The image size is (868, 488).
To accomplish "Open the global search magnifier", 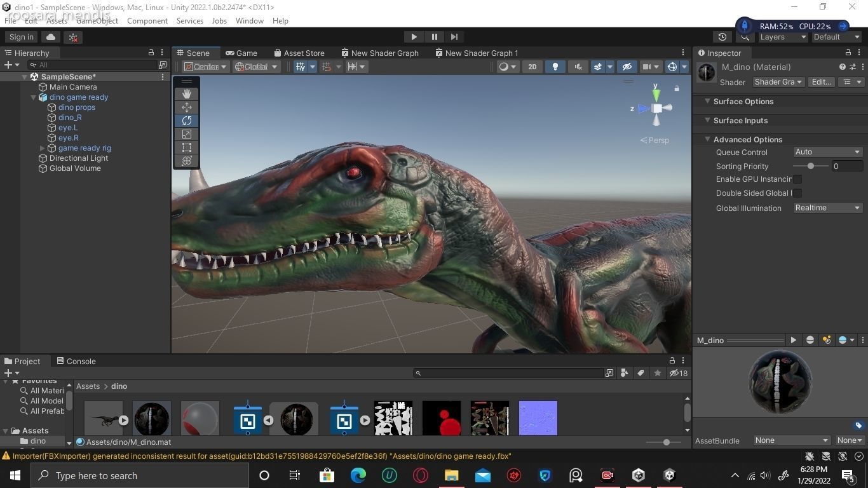I will click(x=745, y=37).
